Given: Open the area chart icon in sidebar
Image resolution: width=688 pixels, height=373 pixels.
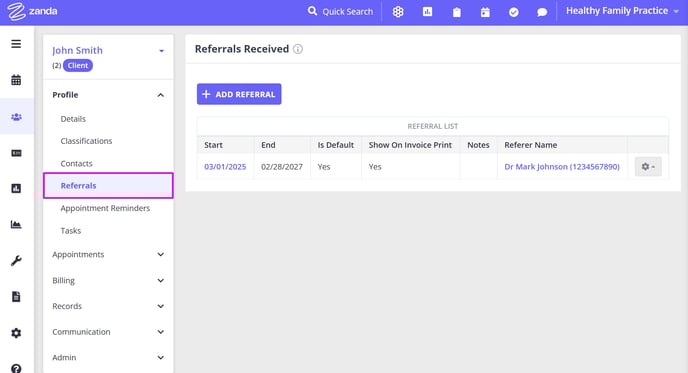Looking at the screenshot, I should pyautogui.click(x=16, y=224).
